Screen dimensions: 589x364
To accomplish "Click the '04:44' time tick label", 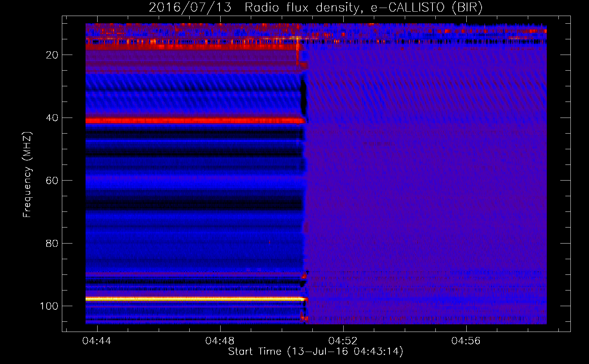I will tap(97, 341).
